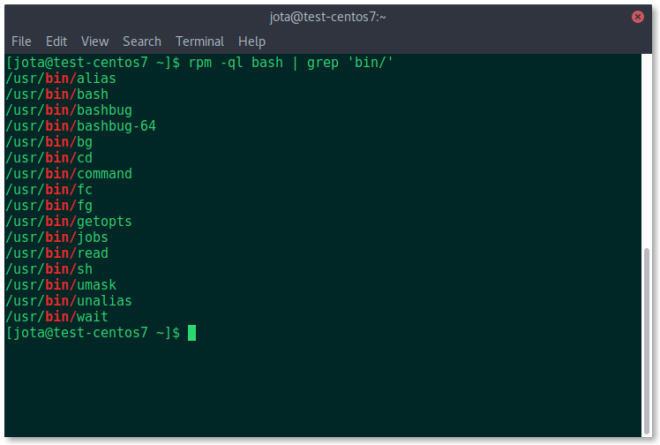Click the /usr/bin/wait output line
660x445 pixels.
tap(54, 317)
